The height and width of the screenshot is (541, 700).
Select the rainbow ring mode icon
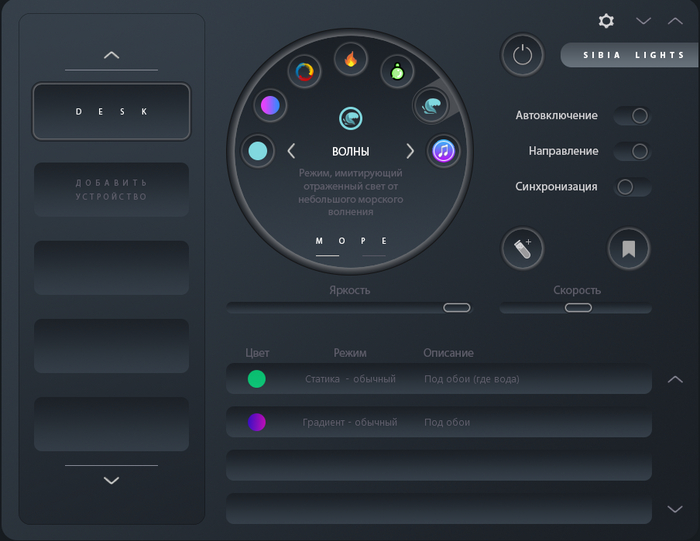click(304, 71)
